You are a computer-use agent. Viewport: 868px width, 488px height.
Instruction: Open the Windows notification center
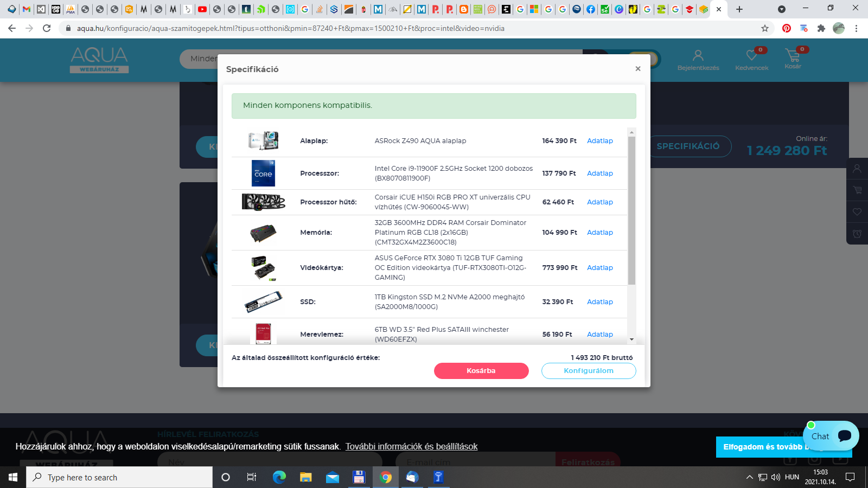[x=850, y=477]
